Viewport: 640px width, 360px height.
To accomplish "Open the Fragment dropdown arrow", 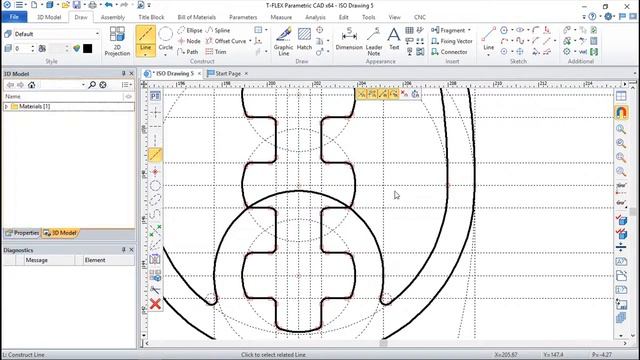I will coord(469,30).
